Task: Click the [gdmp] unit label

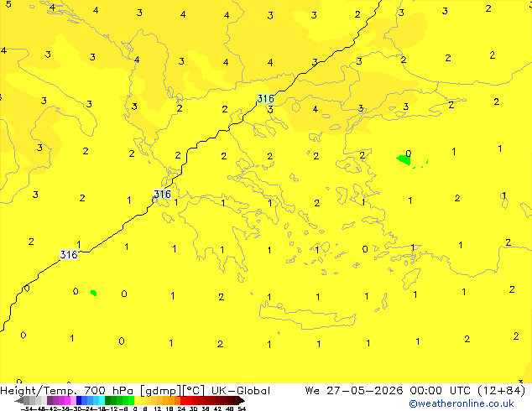Action: [x=160, y=391]
